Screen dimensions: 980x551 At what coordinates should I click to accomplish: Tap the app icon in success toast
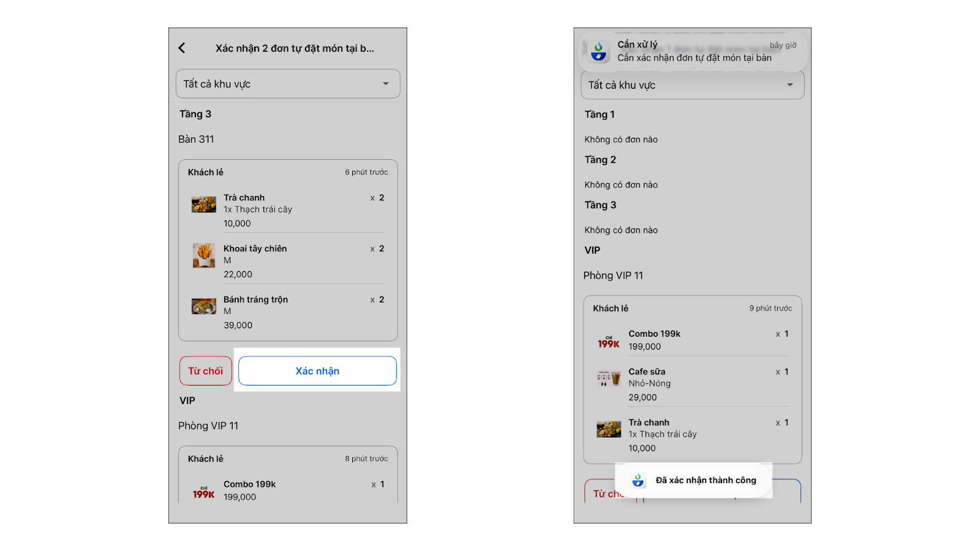638,480
